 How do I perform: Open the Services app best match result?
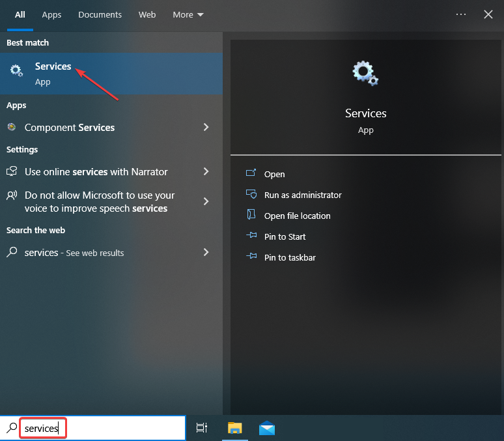111,74
